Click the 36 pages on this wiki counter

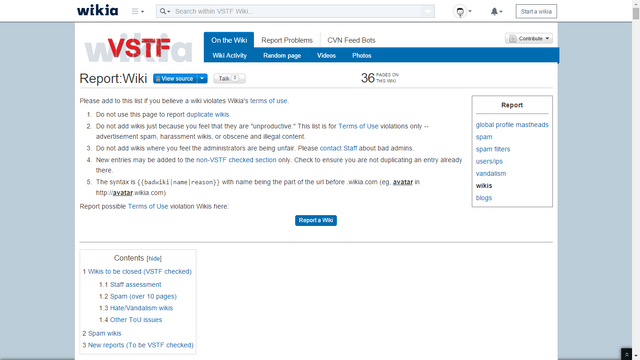pos(380,78)
